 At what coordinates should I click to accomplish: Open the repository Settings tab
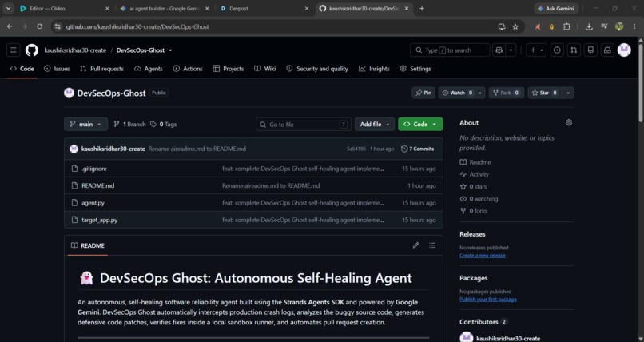(415, 69)
